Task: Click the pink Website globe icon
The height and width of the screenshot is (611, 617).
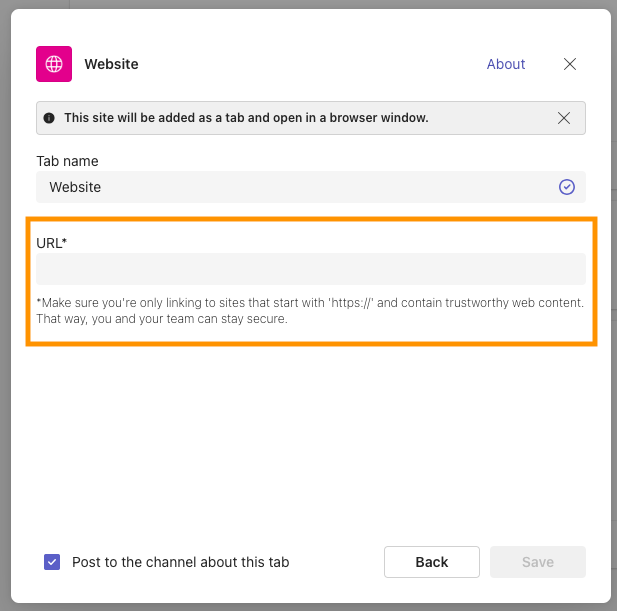Action: pos(54,64)
